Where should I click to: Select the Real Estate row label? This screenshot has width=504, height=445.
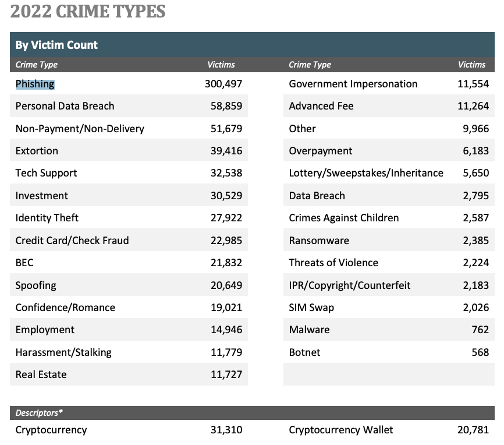coord(41,375)
